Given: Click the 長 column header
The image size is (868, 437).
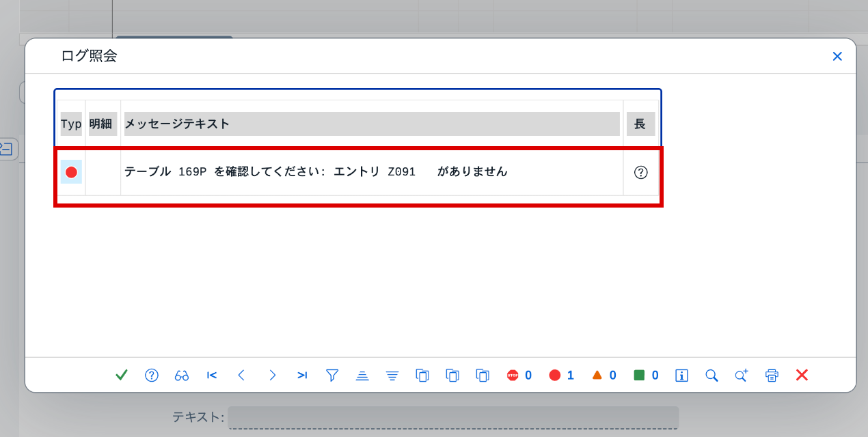Looking at the screenshot, I should pyautogui.click(x=640, y=124).
